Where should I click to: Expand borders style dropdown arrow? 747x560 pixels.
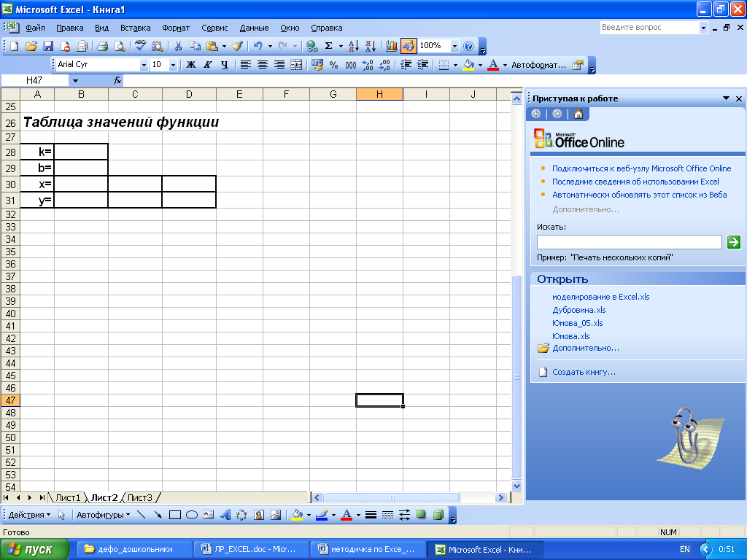(x=455, y=65)
